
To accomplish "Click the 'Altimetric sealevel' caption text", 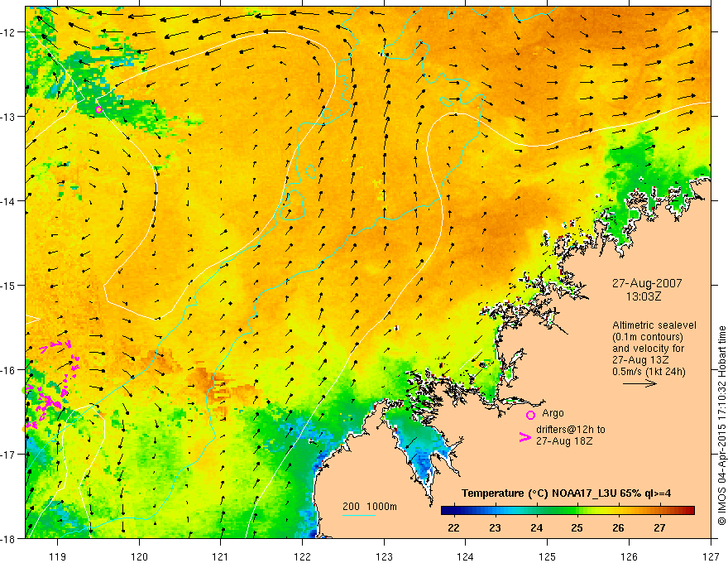I will pos(654,325).
